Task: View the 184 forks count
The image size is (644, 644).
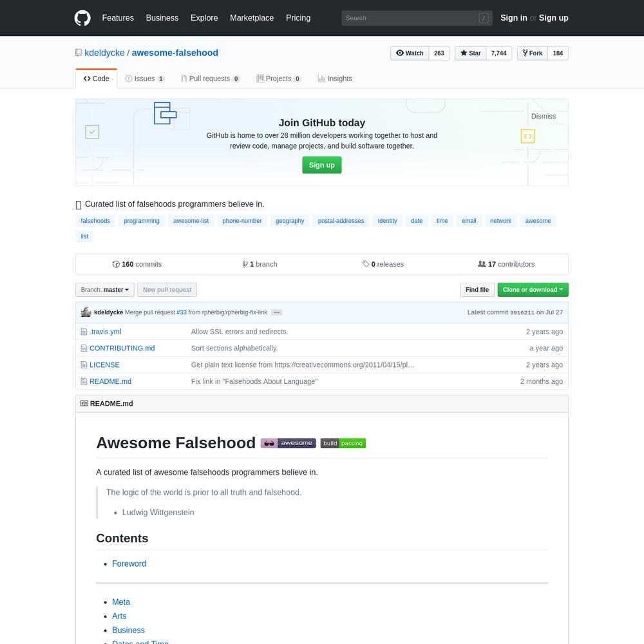Action: coord(558,53)
